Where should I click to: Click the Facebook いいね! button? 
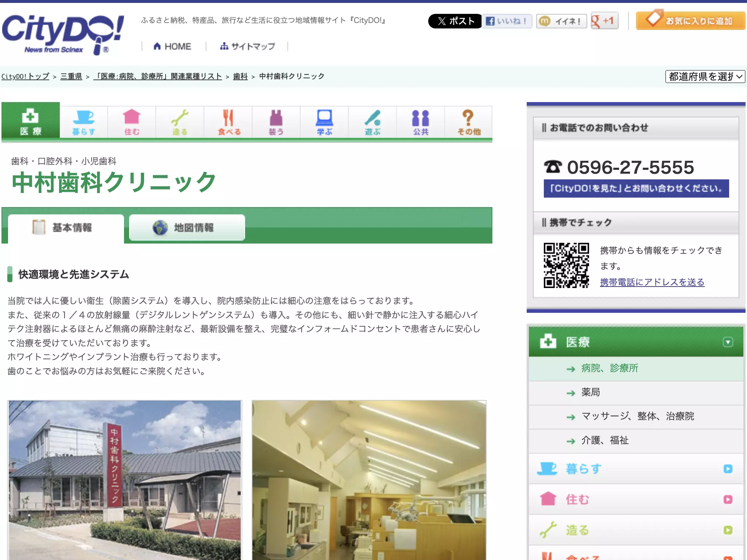click(507, 21)
